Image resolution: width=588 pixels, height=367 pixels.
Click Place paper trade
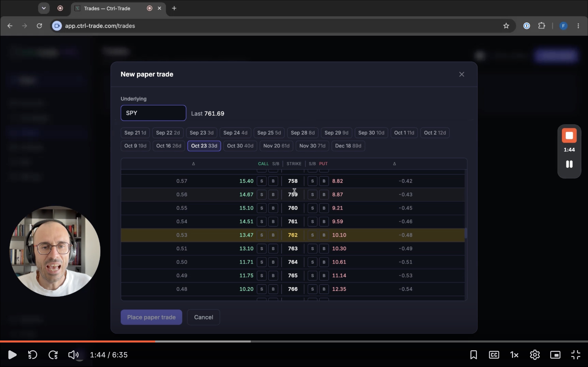tap(151, 317)
